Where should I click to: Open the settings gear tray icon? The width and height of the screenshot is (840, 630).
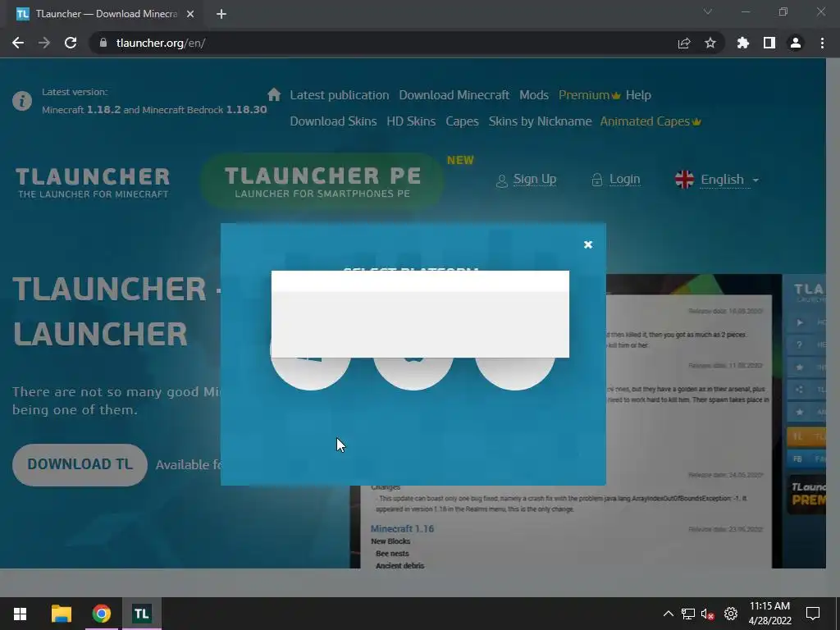[731, 614]
